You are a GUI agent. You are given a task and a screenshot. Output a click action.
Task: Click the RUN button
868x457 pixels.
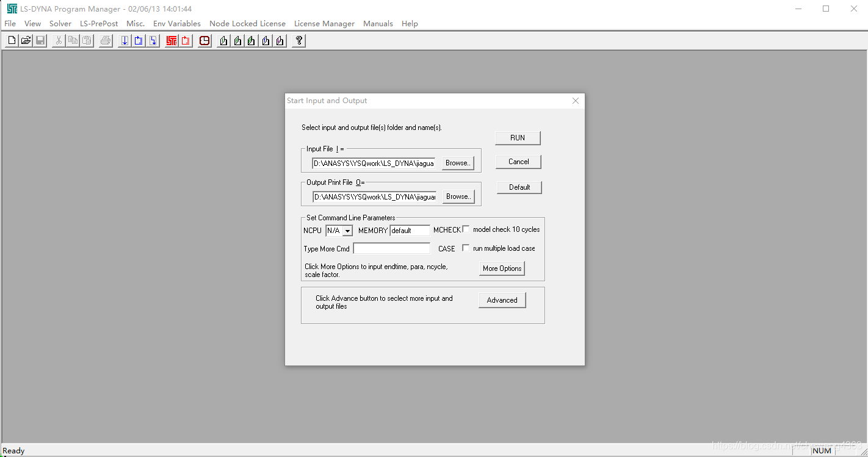(x=518, y=138)
